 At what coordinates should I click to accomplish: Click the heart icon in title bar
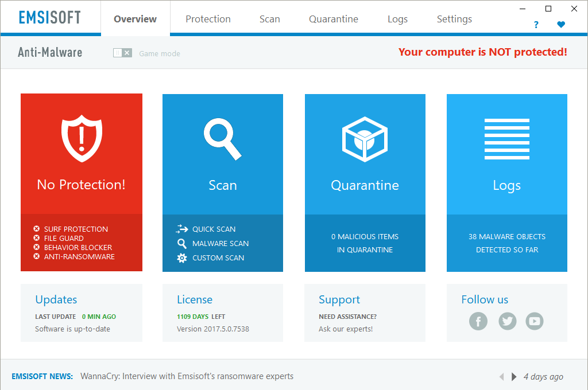561,25
